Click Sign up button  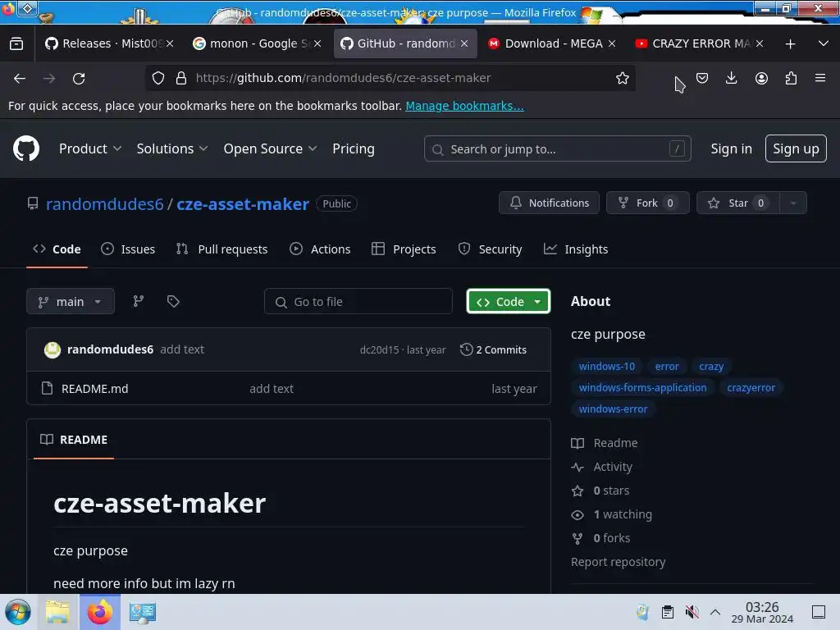[x=796, y=148]
